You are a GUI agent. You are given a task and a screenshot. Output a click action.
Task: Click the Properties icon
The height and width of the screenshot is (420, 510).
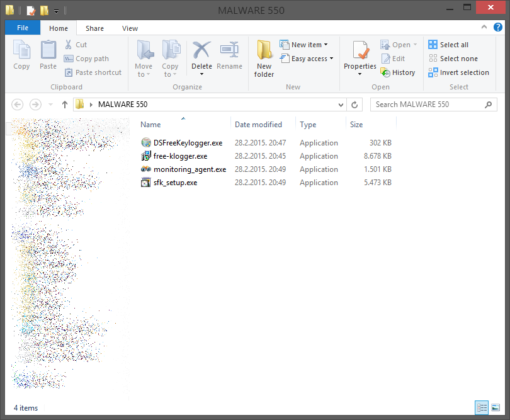pyautogui.click(x=360, y=50)
